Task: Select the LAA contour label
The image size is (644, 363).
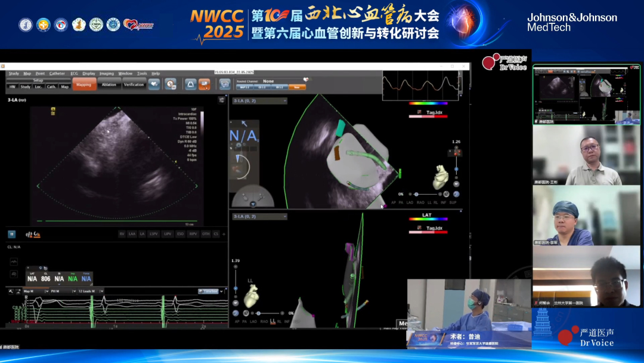Action: [x=132, y=234]
